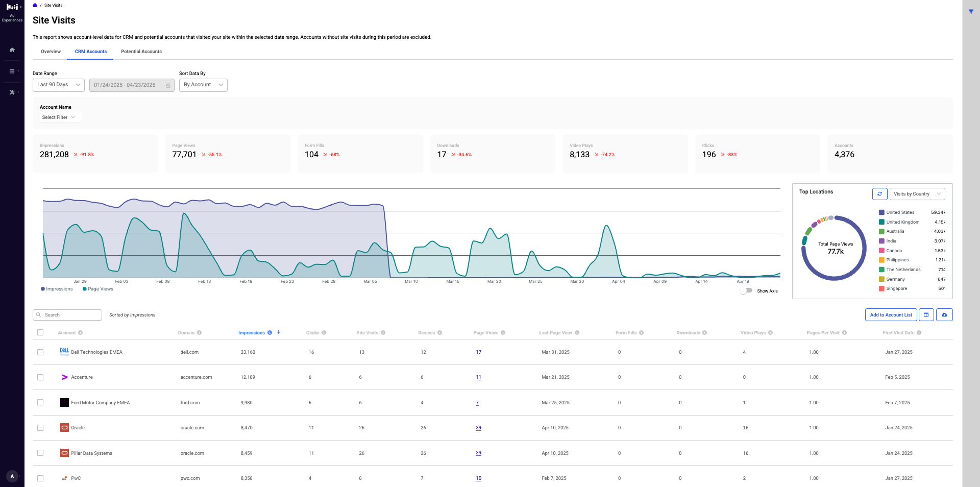Toggle the Impressions legend series

coord(57,289)
